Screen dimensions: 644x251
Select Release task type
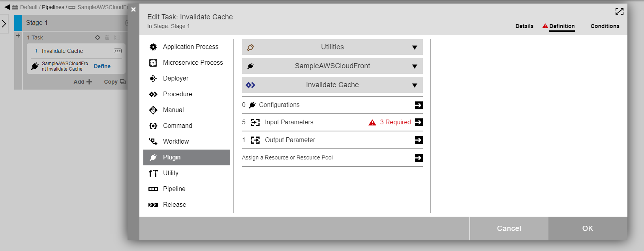pyautogui.click(x=187, y=205)
